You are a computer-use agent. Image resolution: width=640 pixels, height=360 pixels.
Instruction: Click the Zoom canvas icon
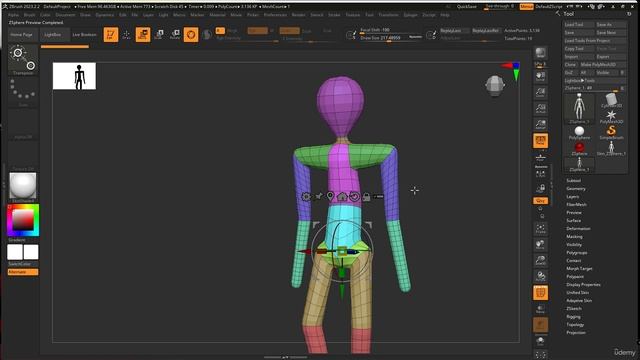[540, 93]
